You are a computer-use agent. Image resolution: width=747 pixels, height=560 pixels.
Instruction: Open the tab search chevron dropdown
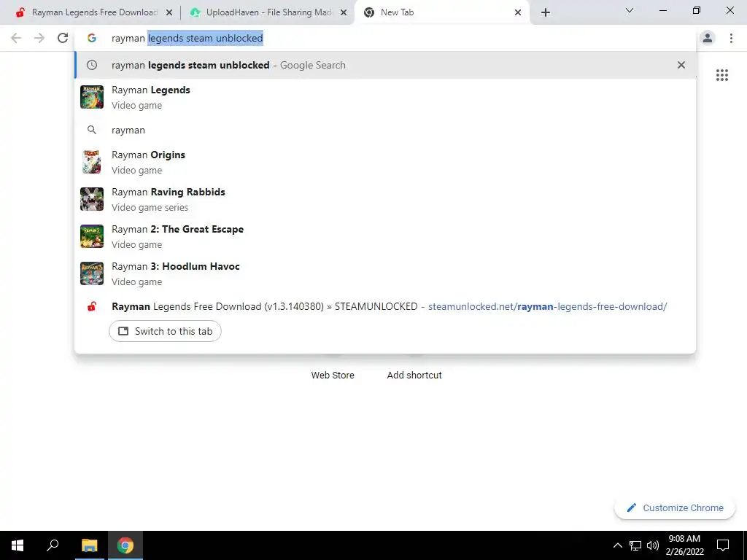pyautogui.click(x=630, y=10)
